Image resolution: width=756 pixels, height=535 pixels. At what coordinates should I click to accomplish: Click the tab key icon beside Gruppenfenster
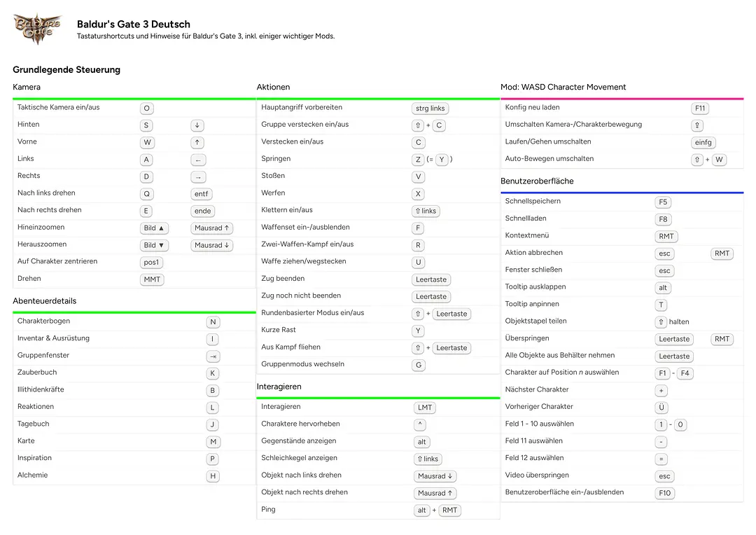[213, 356]
